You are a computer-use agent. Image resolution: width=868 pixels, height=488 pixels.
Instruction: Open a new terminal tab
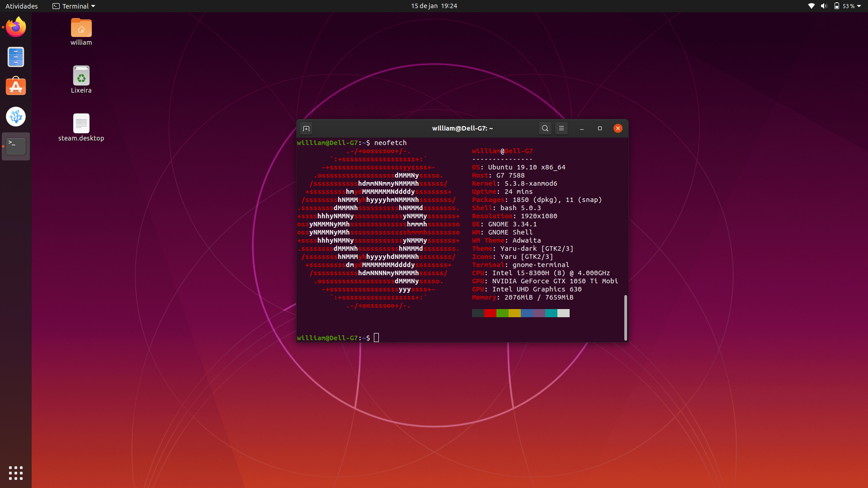tap(306, 129)
